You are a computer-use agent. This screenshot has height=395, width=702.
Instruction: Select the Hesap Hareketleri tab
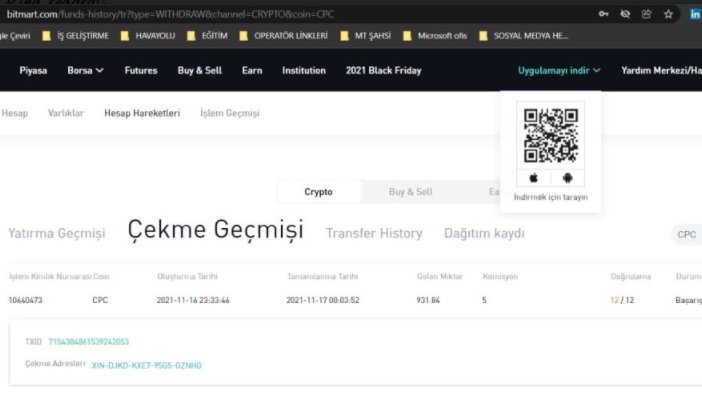pyautogui.click(x=142, y=113)
